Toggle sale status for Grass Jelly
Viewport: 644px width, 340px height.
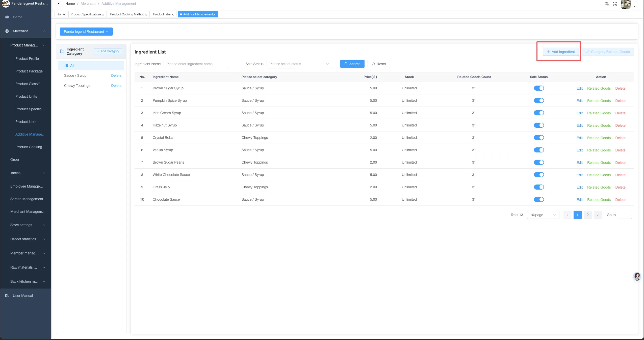(539, 187)
